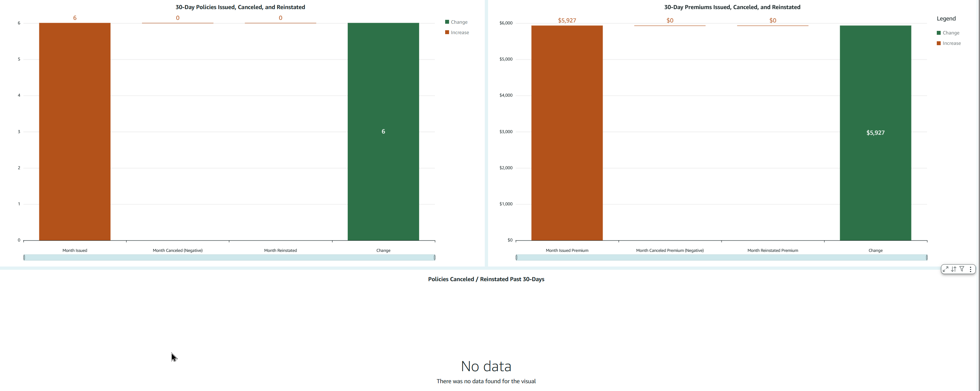
Task: Open the filter funnel icon on visual
Action: tap(962, 269)
